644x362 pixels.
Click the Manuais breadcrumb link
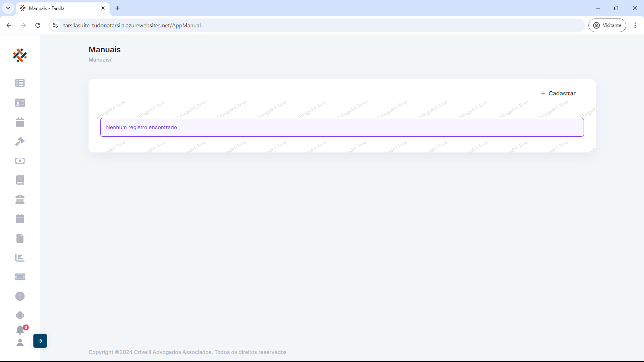coord(99,60)
